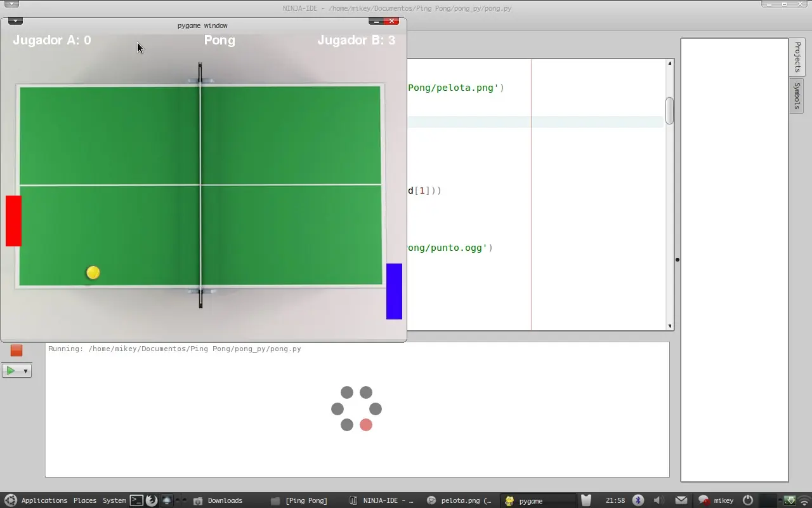Click the Bluetooth icon in the system tray
The height and width of the screenshot is (508, 812).
coord(638,500)
